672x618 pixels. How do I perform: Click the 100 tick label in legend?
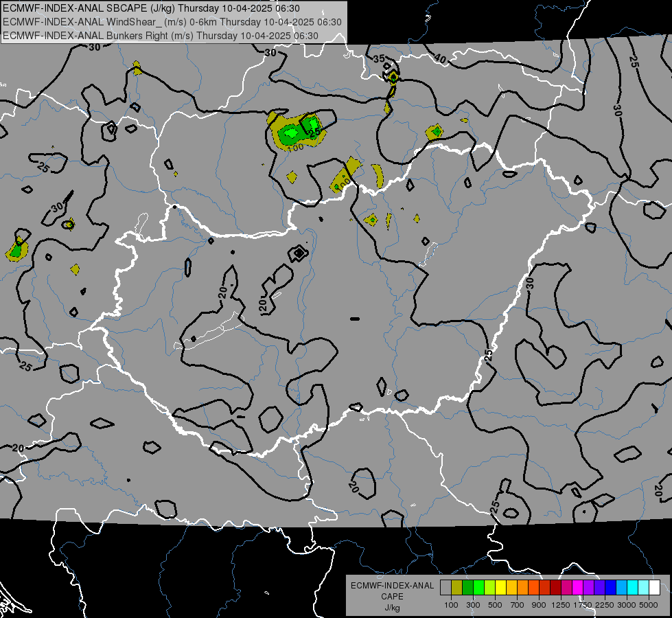(x=451, y=605)
